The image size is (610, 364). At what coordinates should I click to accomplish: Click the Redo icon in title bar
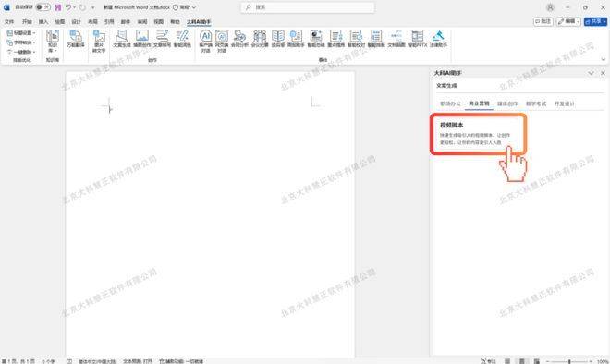82,7
